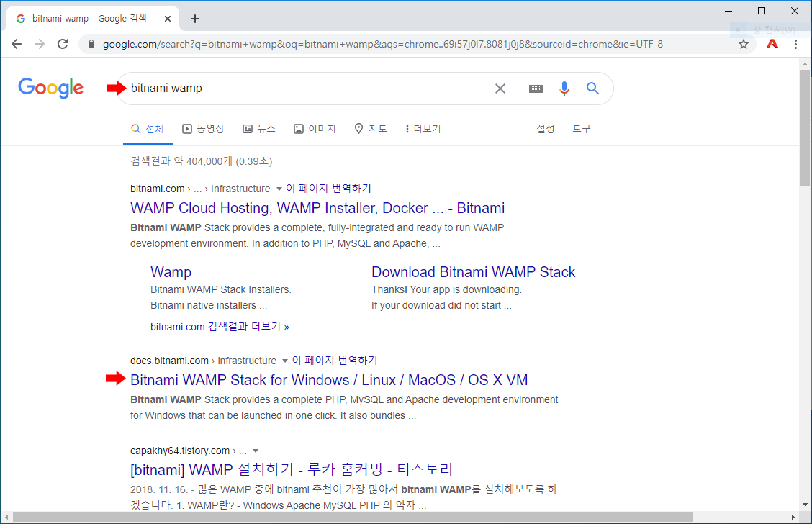Screen dimensions: 812x524
Task: Switch to the 지도 tab
Action: click(x=371, y=128)
